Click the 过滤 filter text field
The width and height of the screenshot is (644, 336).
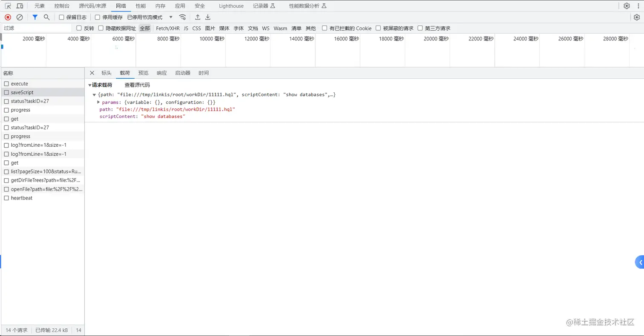[37, 28]
